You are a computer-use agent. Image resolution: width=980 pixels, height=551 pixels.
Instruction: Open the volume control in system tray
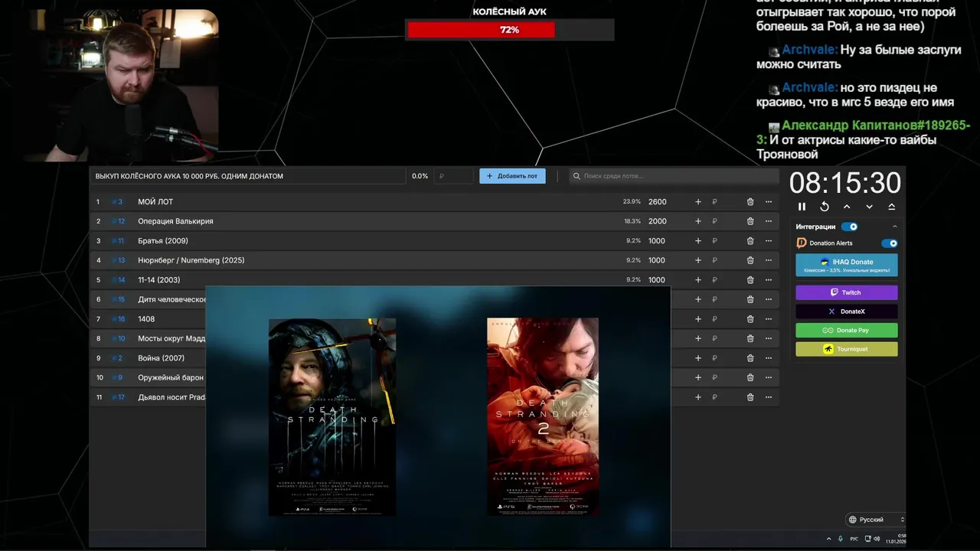pyautogui.click(x=877, y=539)
